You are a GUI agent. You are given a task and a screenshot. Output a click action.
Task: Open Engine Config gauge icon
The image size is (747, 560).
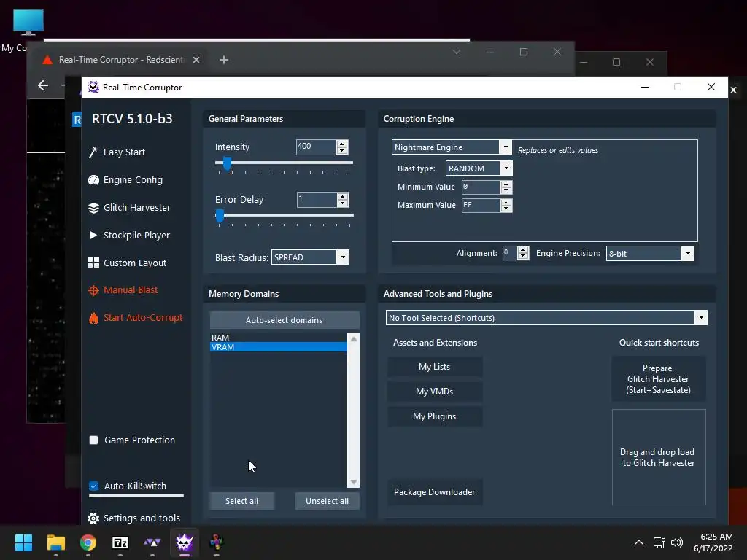click(x=93, y=180)
